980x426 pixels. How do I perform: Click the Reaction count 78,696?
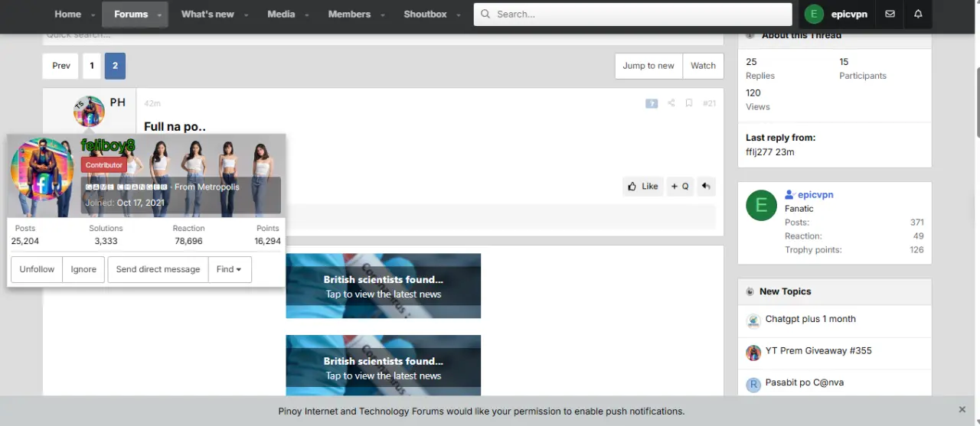(x=188, y=241)
